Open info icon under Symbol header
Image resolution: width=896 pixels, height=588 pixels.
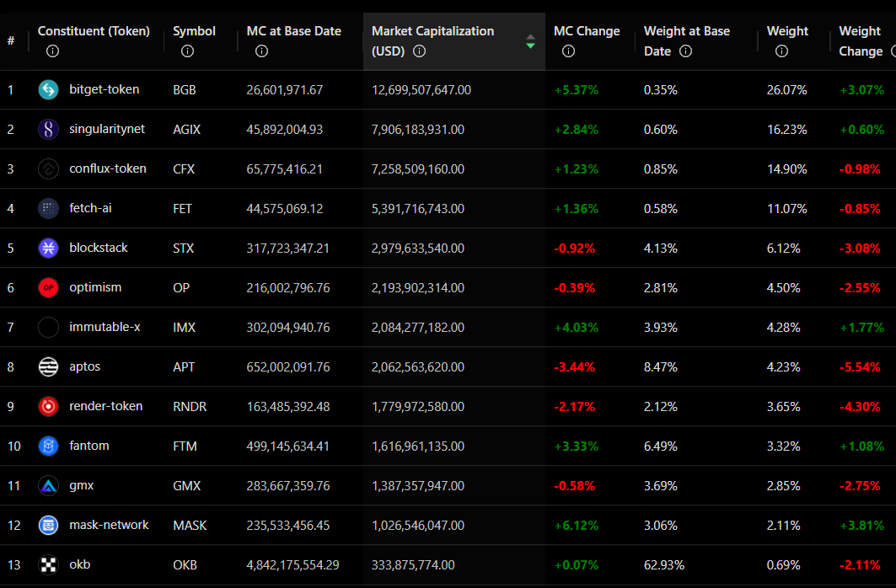coord(187,51)
